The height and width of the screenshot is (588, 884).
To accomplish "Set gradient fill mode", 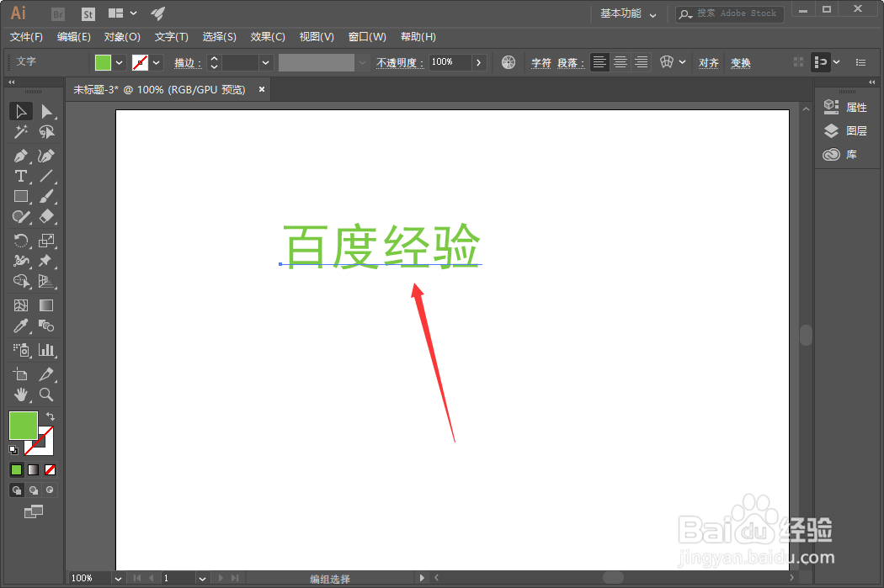I will (34, 469).
